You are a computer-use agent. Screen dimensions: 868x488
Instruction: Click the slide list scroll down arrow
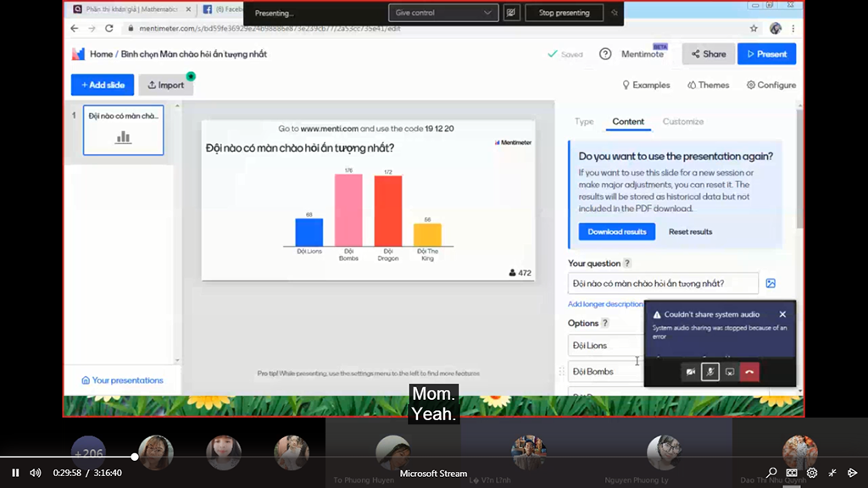(x=177, y=360)
